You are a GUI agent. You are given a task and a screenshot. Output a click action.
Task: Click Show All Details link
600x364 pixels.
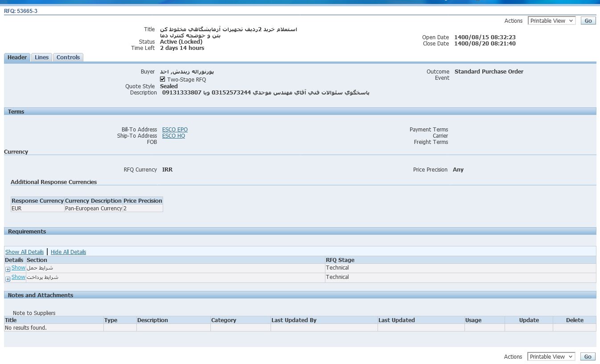(25, 252)
